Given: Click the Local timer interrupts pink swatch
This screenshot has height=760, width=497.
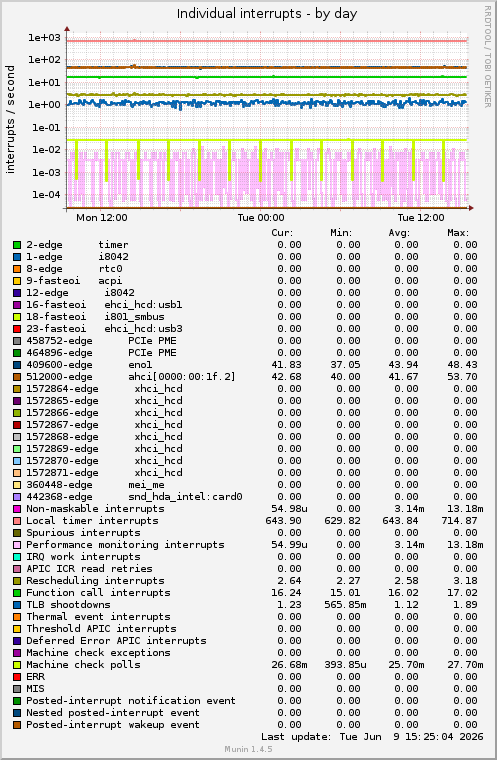Looking at the screenshot, I should (x=17, y=521).
